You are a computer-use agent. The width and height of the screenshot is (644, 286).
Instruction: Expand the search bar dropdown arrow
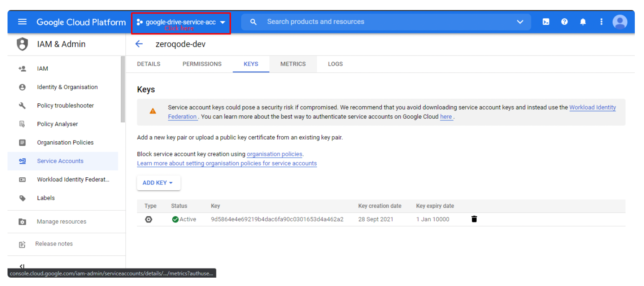coord(520,22)
